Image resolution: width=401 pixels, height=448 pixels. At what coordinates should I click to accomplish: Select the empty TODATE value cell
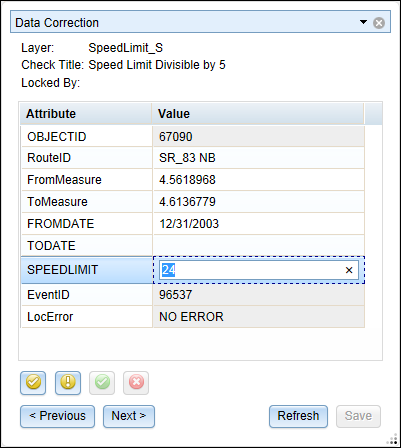click(259, 246)
